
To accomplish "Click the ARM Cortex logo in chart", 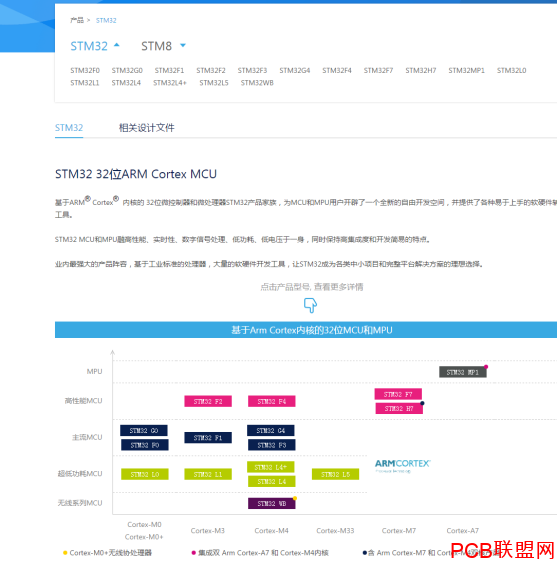I will click(403, 466).
